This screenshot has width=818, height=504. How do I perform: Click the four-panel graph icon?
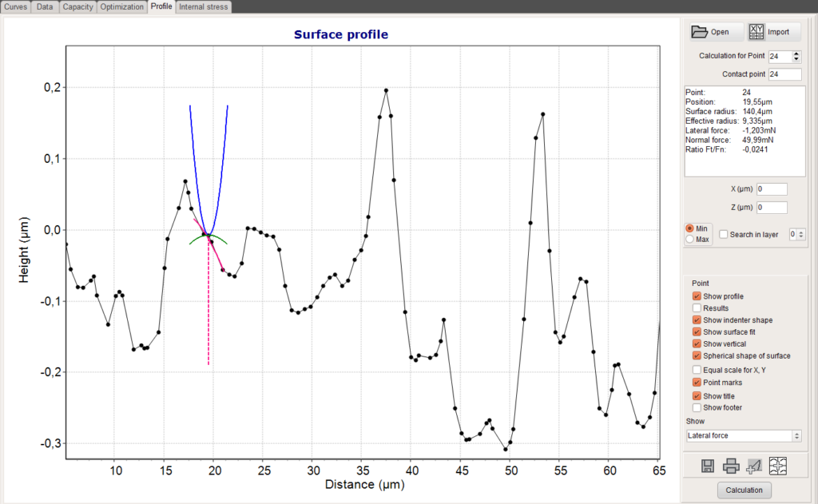tap(777, 466)
